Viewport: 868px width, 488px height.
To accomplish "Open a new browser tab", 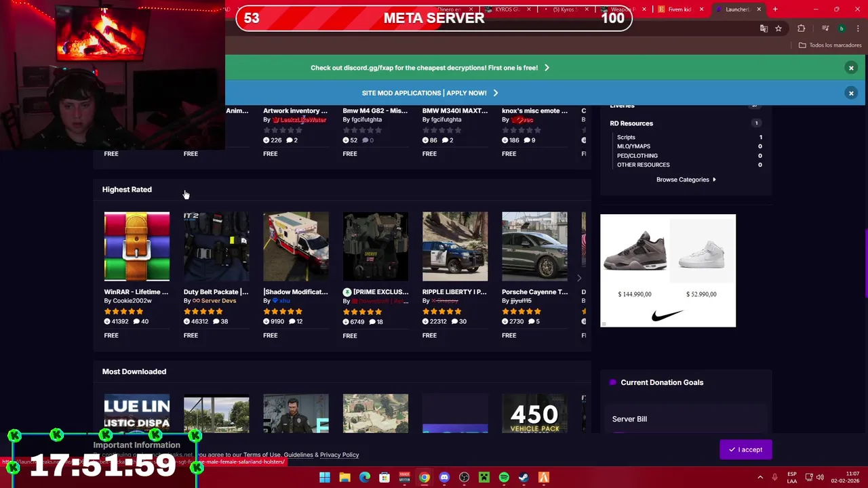I will click(x=775, y=9).
